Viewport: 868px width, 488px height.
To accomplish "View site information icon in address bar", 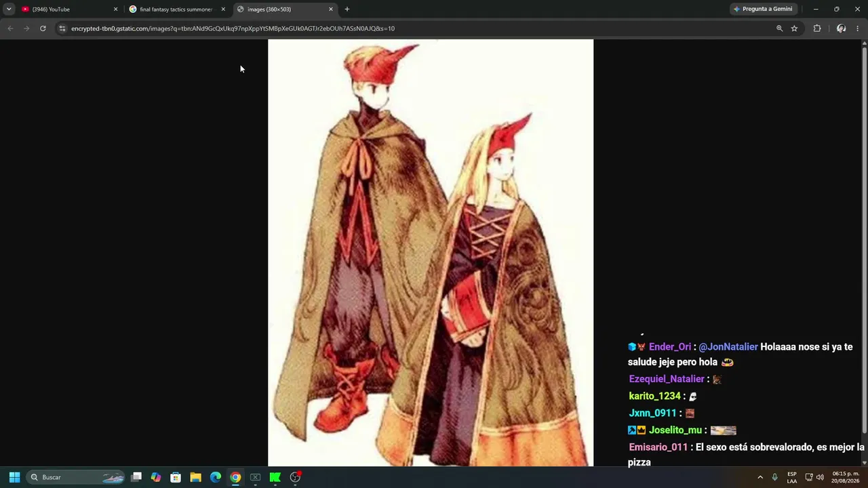I will pos(62,28).
